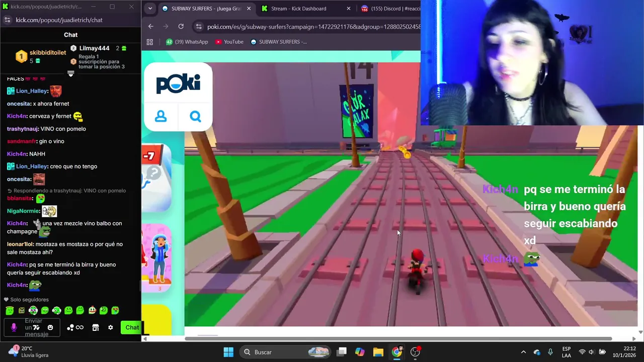This screenshot has height=362, width=644.
Task: Open the shop storefront icon in chat bar
Action: point(96,328)
